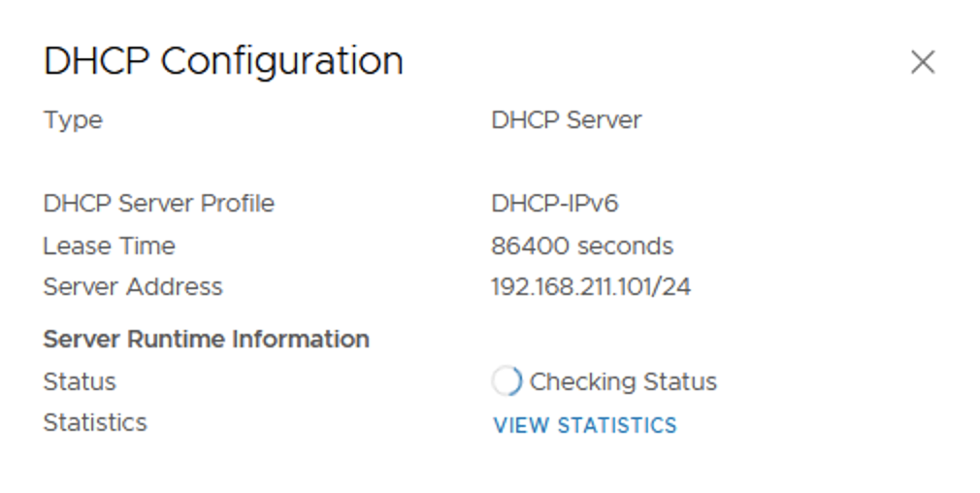Click the loading spinner beside Checking Status
Image resolution: width=980 pixels, height=493 pixels.
click(506, 381)
